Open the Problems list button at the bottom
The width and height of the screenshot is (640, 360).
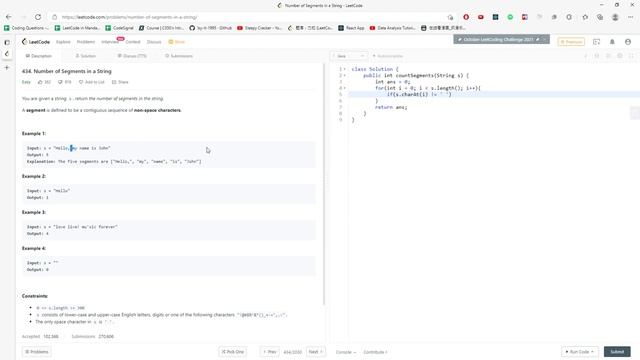pyautogui.click(x=37, y=352)
